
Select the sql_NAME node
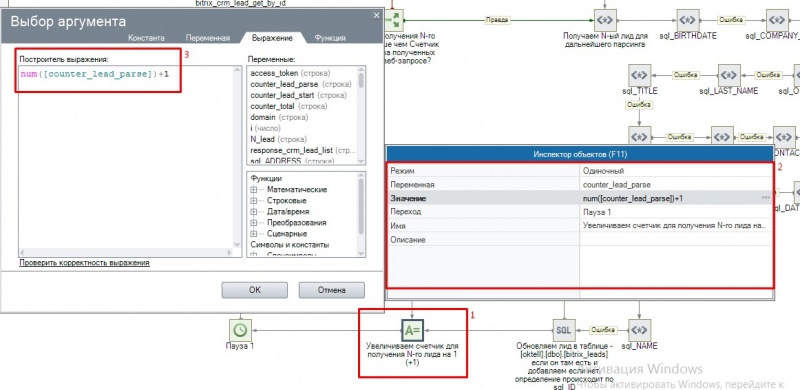[x=639, y=330]
